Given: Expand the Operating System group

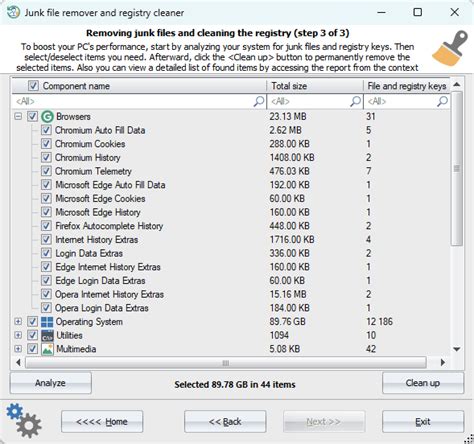Looking at the screenshot, I should point(18,322).
